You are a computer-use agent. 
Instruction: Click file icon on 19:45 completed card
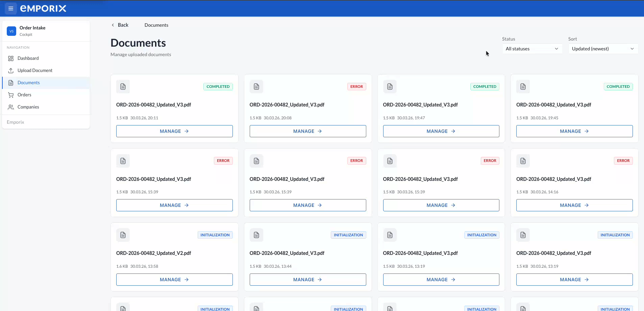523,87
